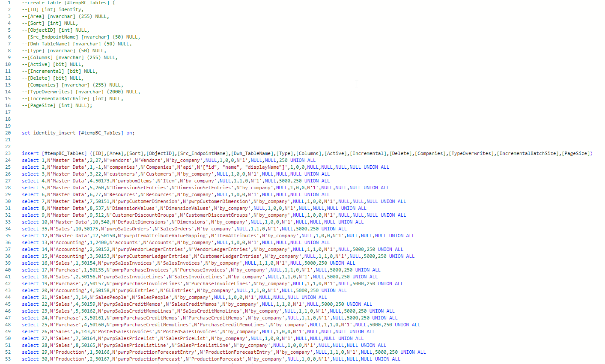
Task: Click N'PostedSalesInvoices' endpoint on line 49
Action: click(123, 331)
